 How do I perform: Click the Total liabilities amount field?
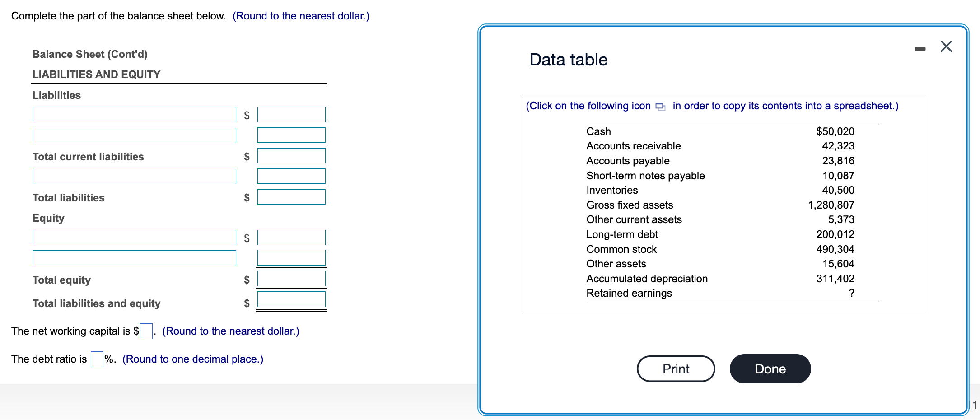pyautogui.click(x=291, y=196)
